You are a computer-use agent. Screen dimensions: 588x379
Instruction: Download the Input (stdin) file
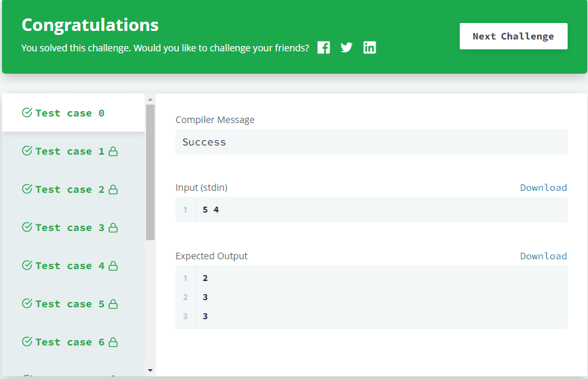pyautogui.click(x=543, y=188)
